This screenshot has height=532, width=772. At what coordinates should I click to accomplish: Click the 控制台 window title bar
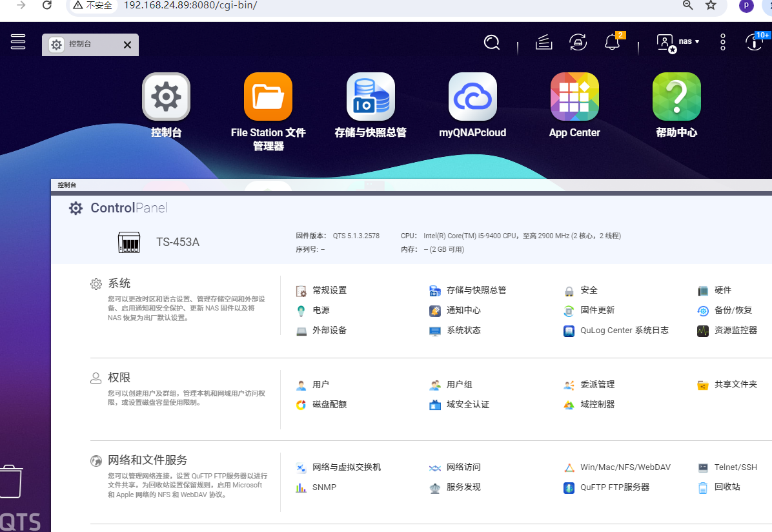tap(411, 185)
